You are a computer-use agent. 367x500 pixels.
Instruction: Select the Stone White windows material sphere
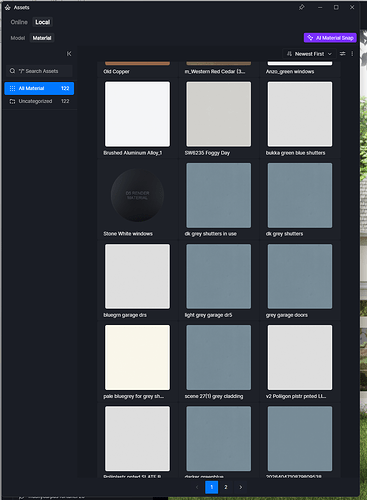(x=137, y=195)
